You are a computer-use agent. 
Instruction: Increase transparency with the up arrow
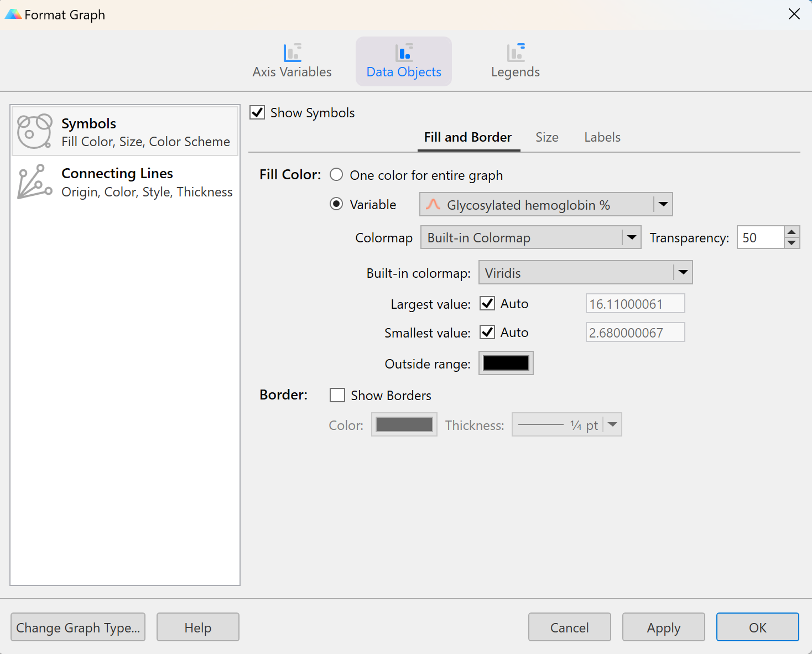coord(792,232)
